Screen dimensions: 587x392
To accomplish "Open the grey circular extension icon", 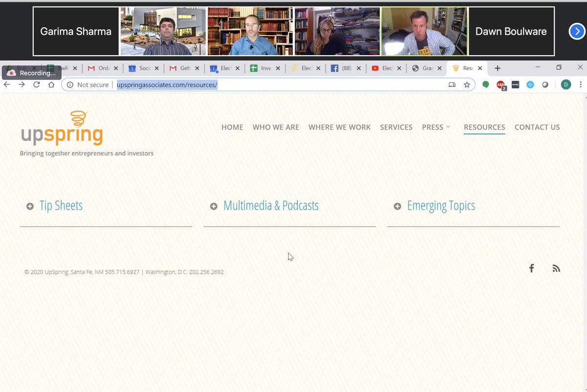I will click(x=545, y=85).
